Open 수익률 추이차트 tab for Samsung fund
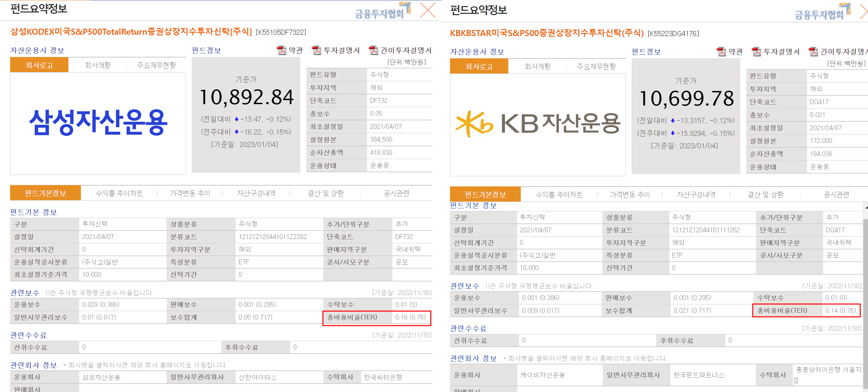Screen dimensions: 868x392 pyautogui.click(x=119, y=193)
